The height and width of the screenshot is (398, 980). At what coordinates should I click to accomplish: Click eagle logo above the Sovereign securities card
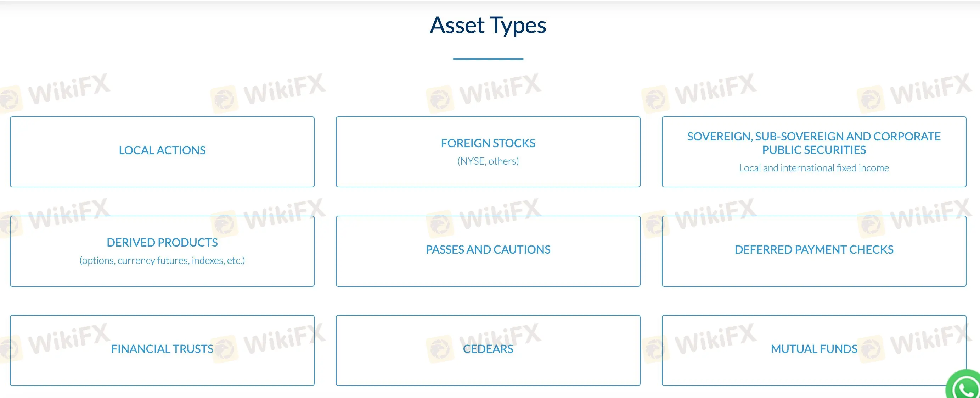(654, 99)
